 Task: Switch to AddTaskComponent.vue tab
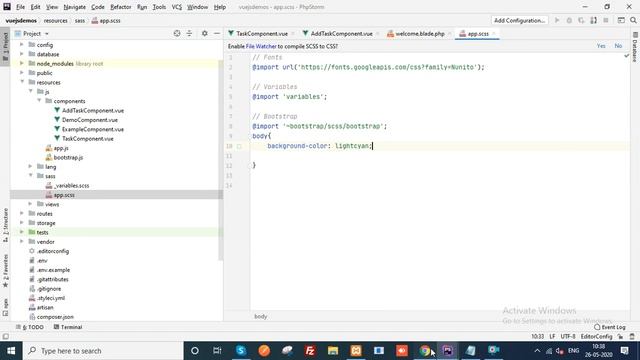point(341,33)
